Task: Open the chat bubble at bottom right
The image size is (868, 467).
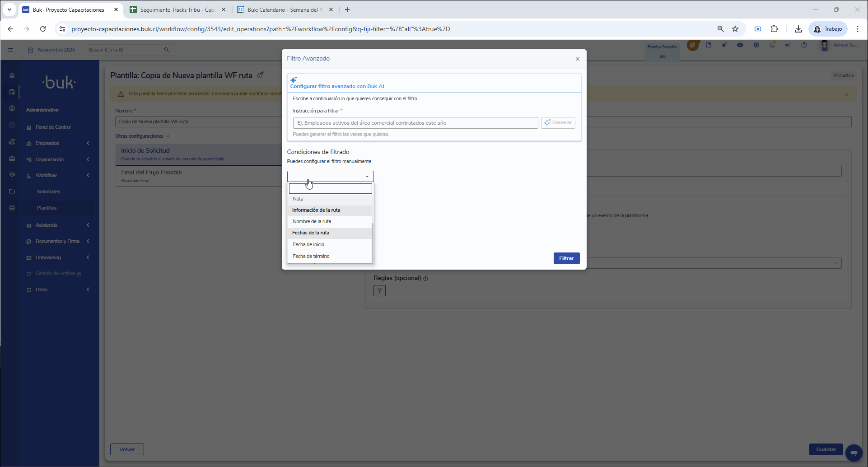Action: click(854, 452)
